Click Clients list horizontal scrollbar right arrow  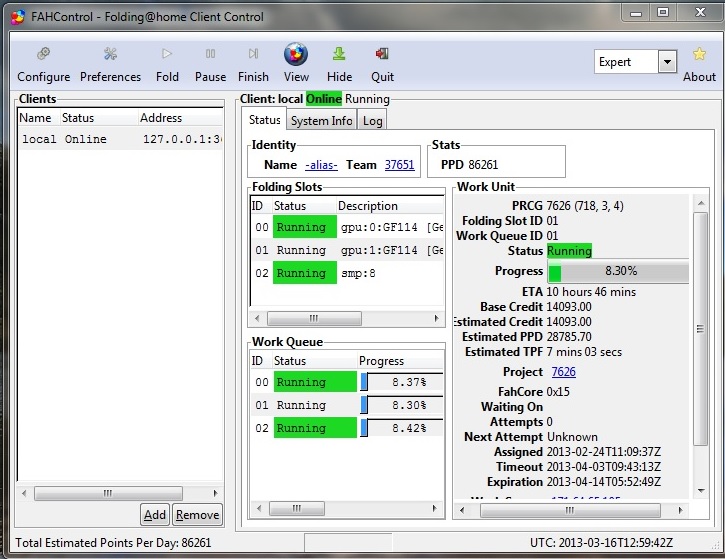coord(215,493)
